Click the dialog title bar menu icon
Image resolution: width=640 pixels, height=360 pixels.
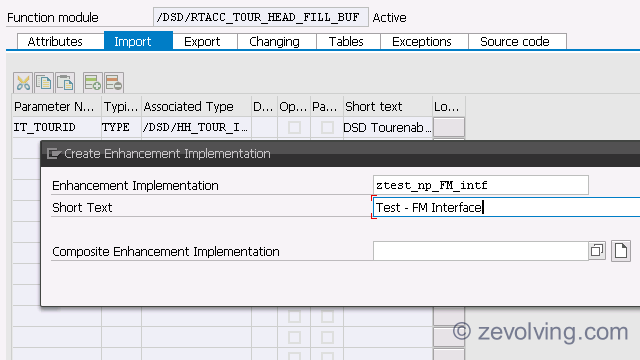53,154
